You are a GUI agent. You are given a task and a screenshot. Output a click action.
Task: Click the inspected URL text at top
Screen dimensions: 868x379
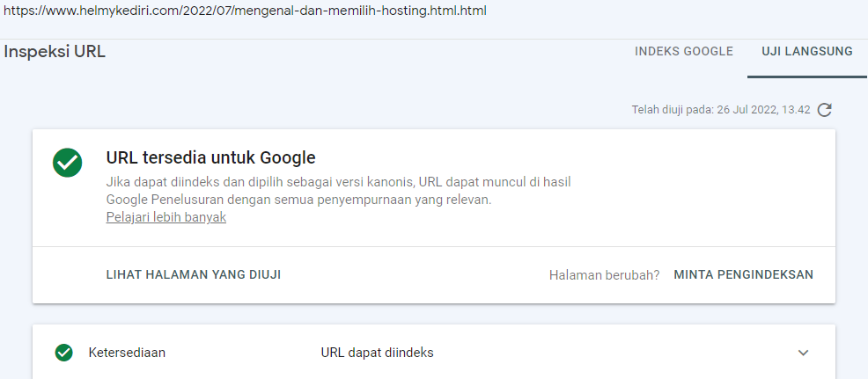pos(245,11)
